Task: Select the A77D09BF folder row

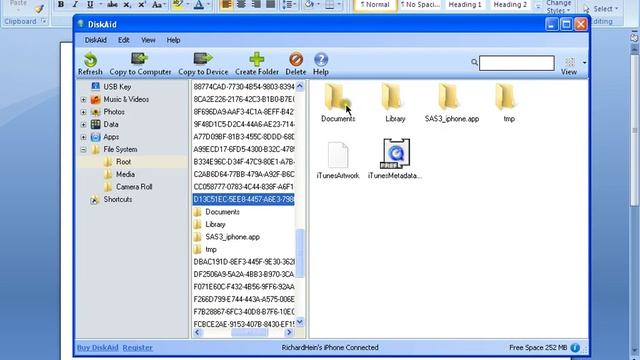Action: pos(243,137)
